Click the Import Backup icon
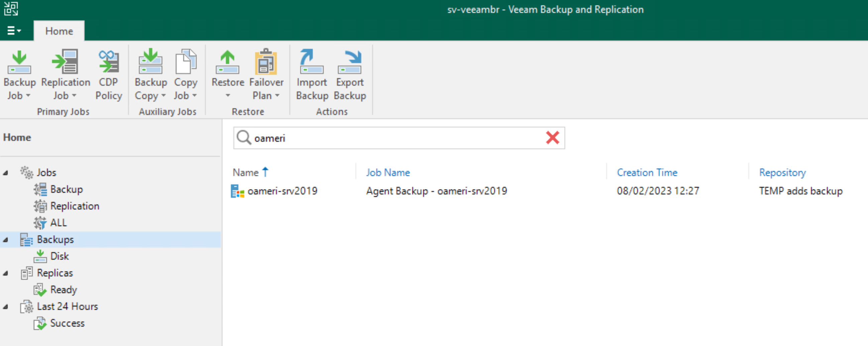 [312, 61]
